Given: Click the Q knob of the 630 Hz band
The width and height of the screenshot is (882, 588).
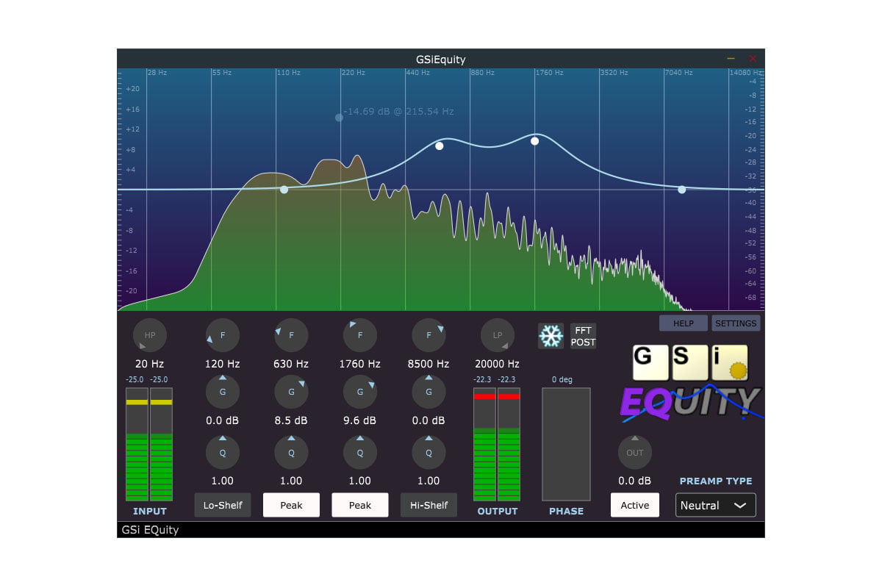Looking at the screenshot, I should (291, 453).
